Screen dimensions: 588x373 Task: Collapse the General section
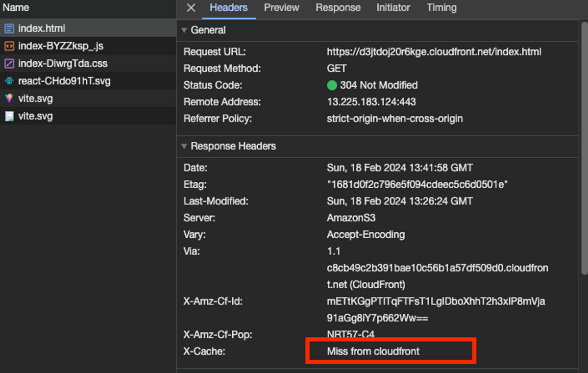click(x=184, y=30)
